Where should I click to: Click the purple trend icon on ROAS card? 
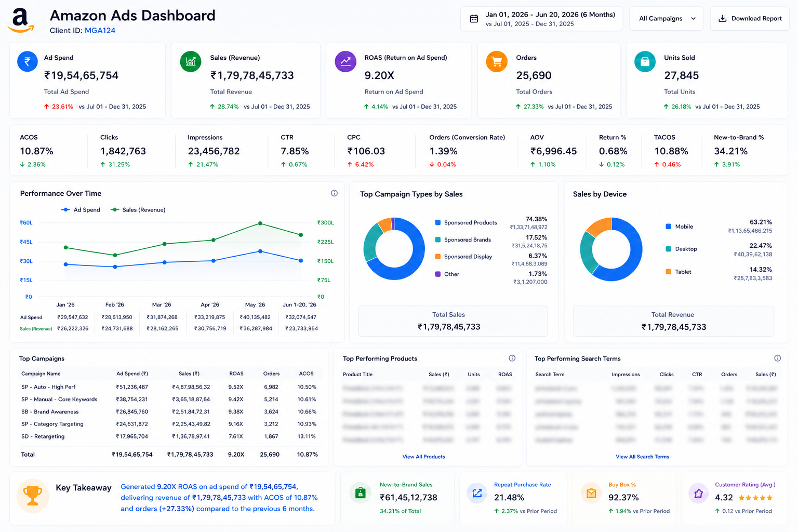(x=345, y=61)
